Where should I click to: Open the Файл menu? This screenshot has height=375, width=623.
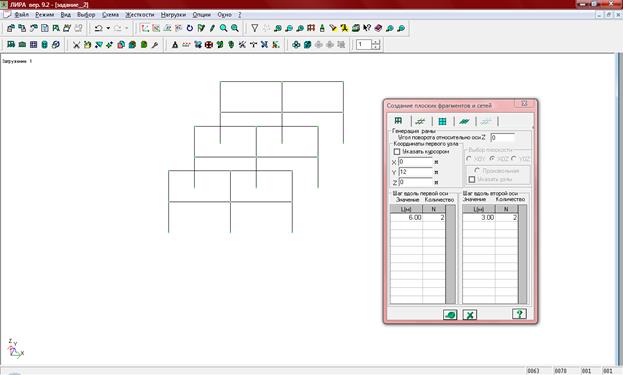click(21, 15)
